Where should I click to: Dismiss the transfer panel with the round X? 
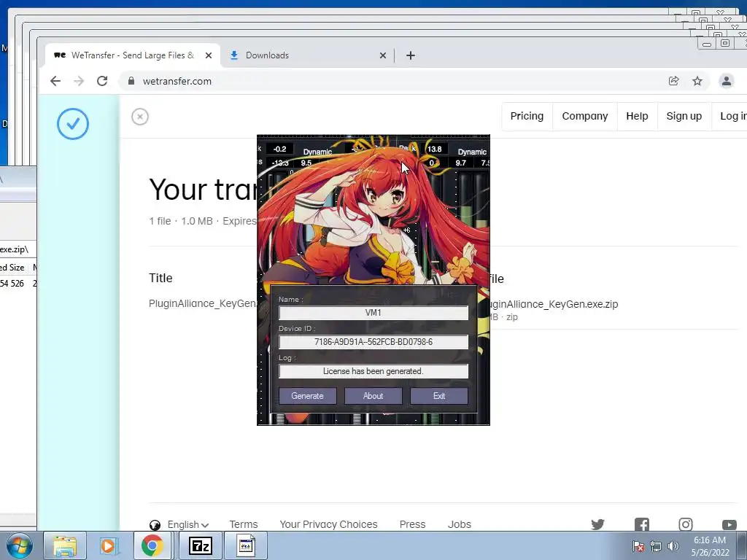pyautogui.click(x=140, y=117)
